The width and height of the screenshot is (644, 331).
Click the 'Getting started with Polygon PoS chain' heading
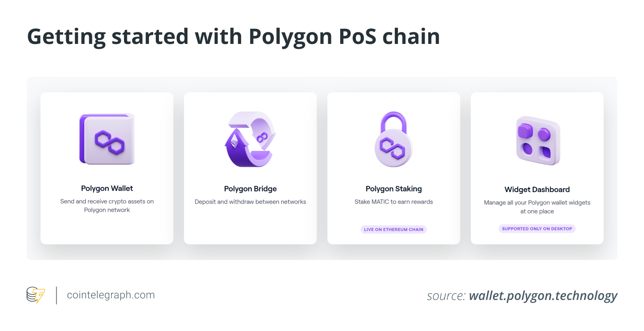pyautogui.click(x=234, y=36)
